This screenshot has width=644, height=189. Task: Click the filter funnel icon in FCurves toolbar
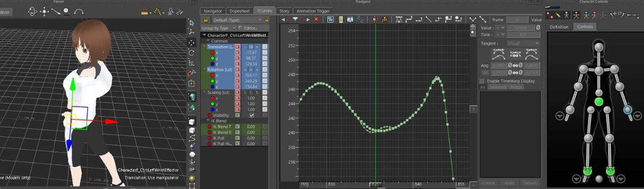pos(295,19)
